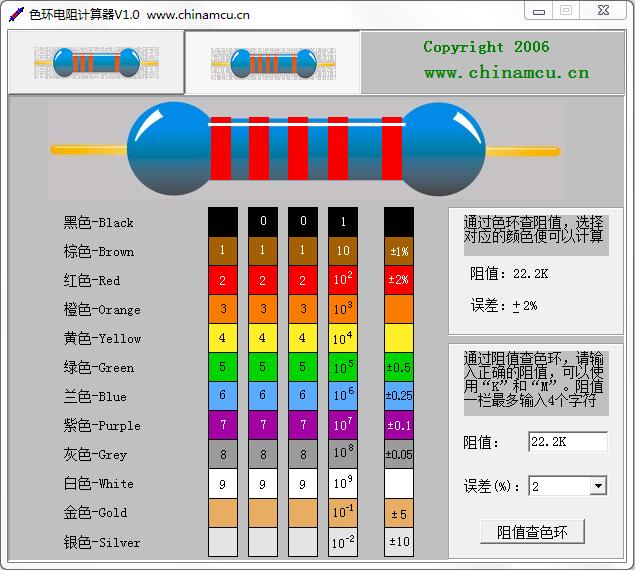Image resolution: width=635 pixels, height=570 pixels.
Task: Select the silver 10⁻² multiplier swatch
Action: pos(343,542)
